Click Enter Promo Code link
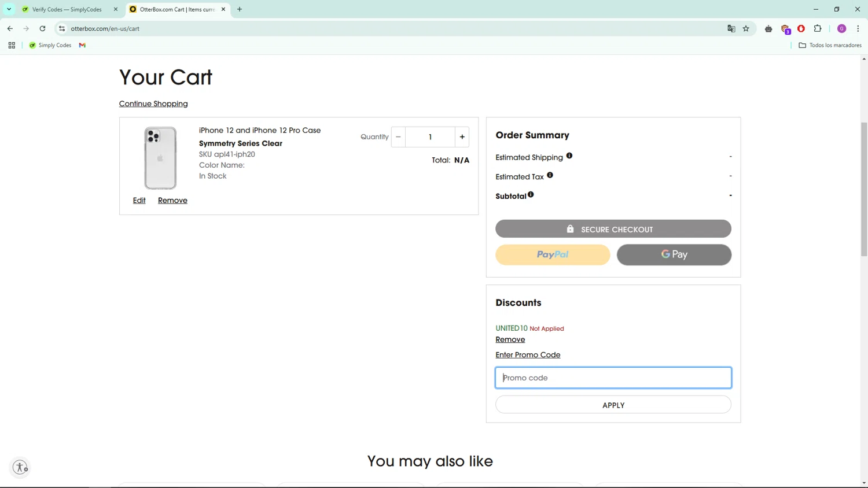The image size is (868, 488). (528, 355)
